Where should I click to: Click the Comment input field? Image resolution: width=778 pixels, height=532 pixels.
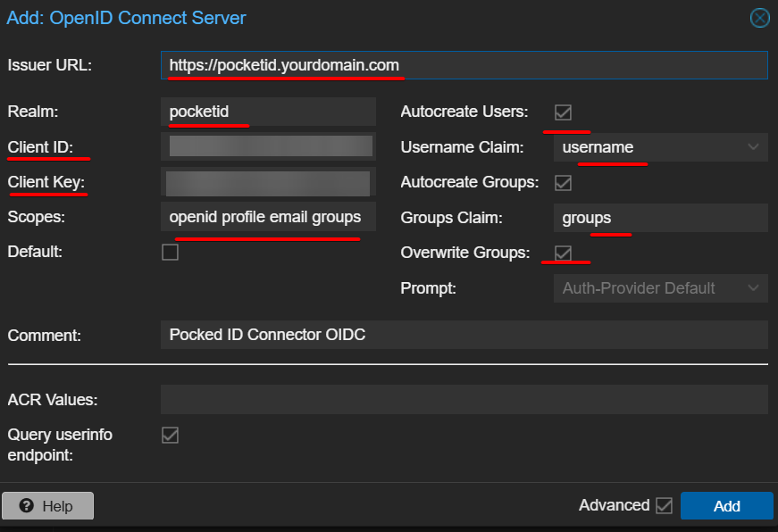(464, 335)
